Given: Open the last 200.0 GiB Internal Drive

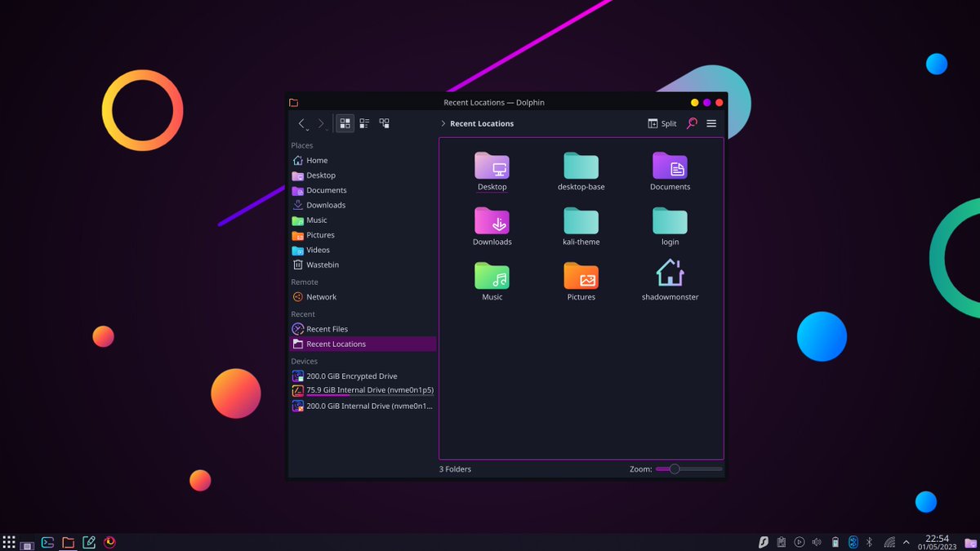Looking at the screenshot, I should click(363, 406).
